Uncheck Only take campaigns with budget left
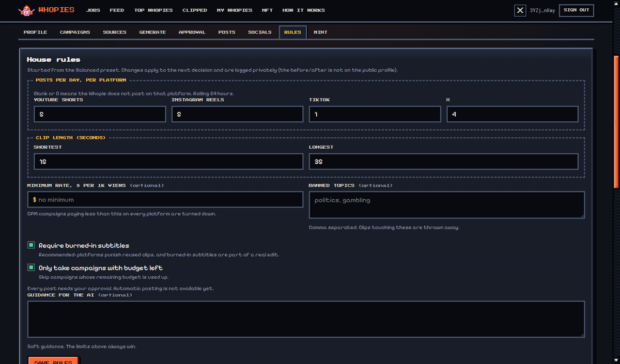The height and width of the screenshot is (364, 620). [31, 268]
